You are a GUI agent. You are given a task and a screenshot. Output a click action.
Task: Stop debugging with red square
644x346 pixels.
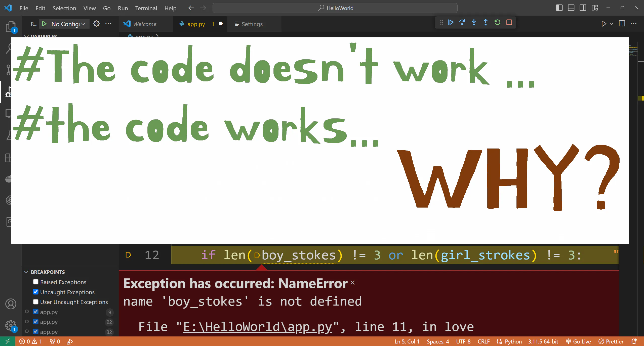509,23
